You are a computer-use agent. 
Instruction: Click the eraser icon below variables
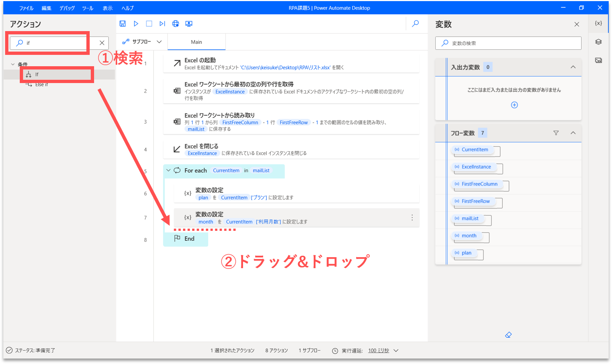pos(508,335)
